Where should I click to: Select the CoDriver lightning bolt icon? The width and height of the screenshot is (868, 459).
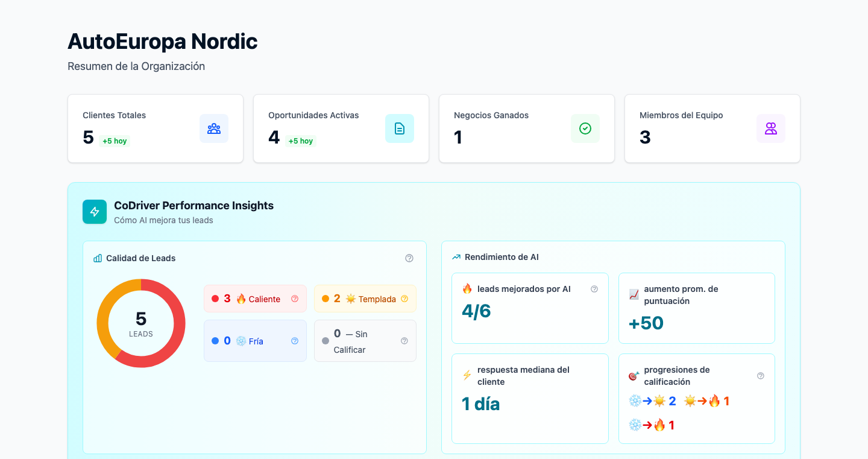[x=95, y=212]
